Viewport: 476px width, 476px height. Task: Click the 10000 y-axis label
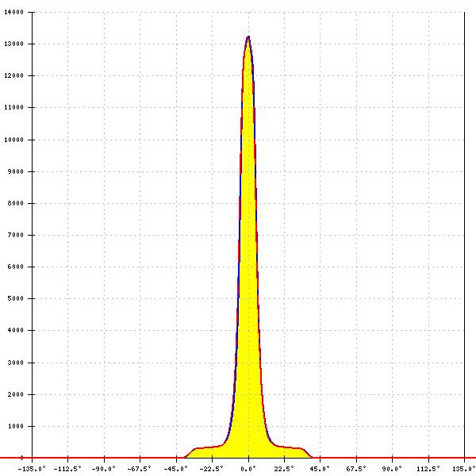(x=14, y=140)
